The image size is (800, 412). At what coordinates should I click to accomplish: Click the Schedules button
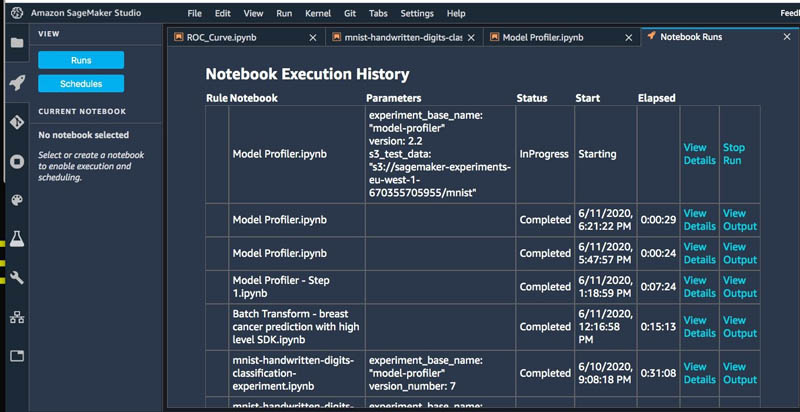(x=81, y=84)
